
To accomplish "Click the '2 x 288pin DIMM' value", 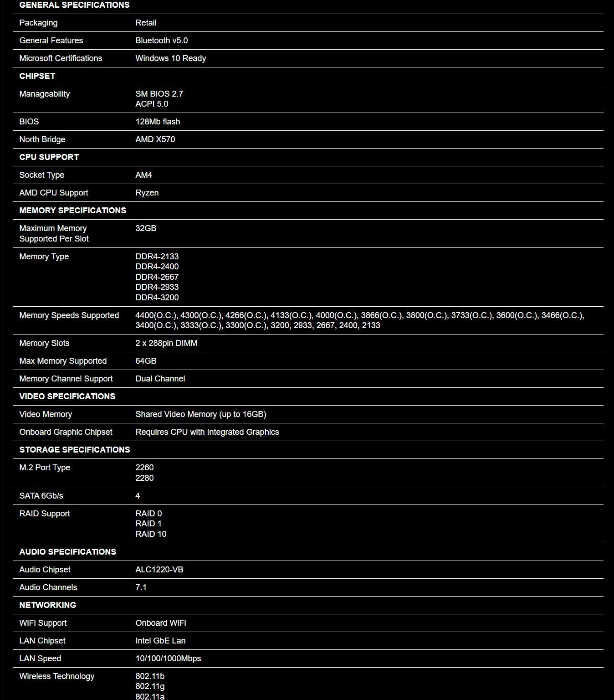I will point(166,343).
